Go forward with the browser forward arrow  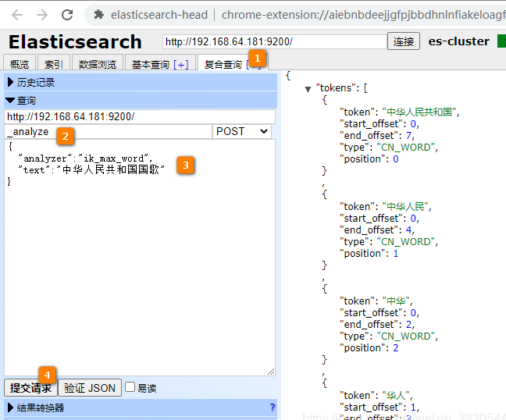coord(42,15)
